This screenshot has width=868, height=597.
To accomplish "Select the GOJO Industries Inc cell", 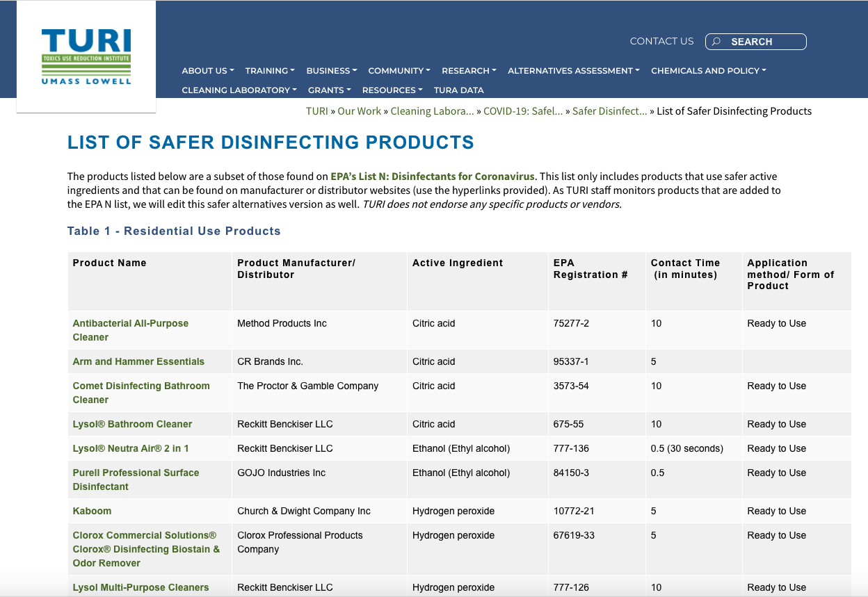I will pyautogui.click(x=319, y=480).
